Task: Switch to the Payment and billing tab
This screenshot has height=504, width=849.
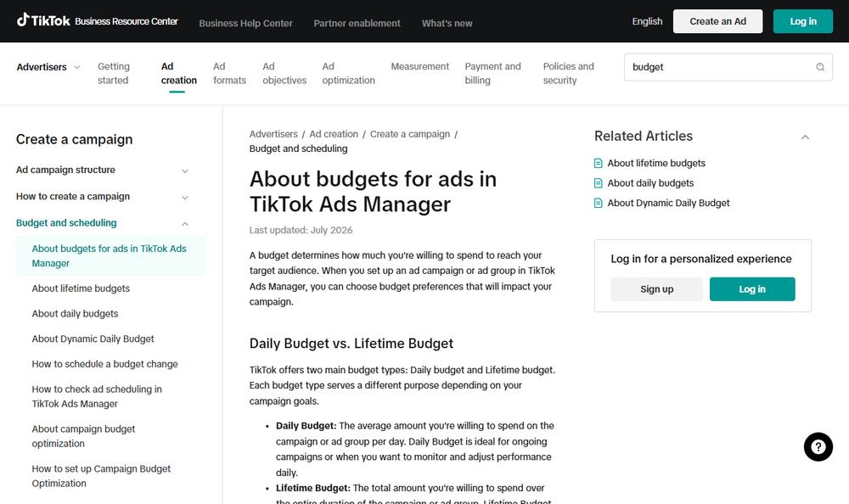Action: [492, 73]
